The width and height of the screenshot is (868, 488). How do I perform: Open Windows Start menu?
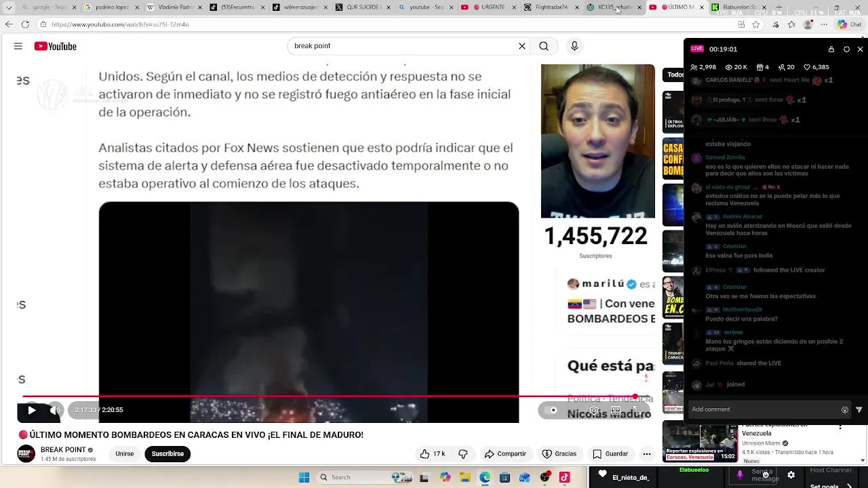click(x=304, y=477)
